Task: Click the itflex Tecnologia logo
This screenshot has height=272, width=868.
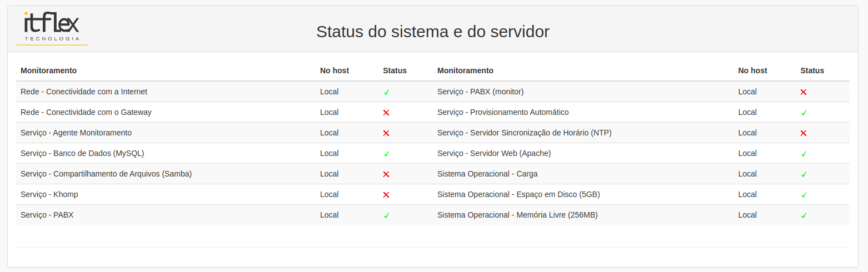Action: pyautogui.click(x=52, y=28)
